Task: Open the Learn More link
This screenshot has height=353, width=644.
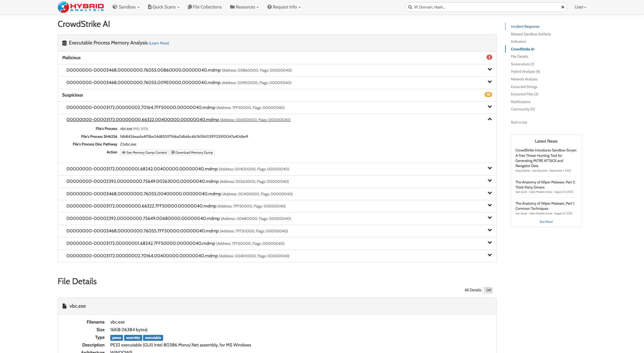Action: pyautogui.click(x=159, y=43)
